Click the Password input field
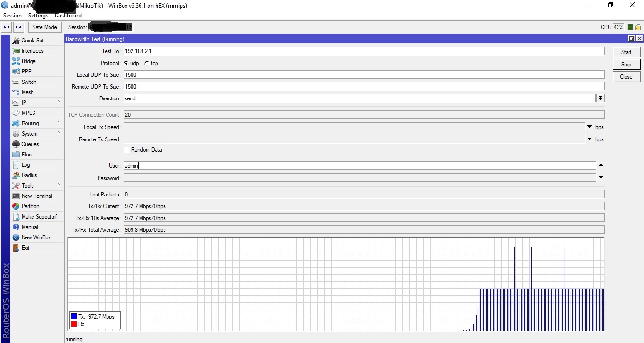The height and width of the screenshot is (343, 644). pyautogui.click(x=360, y=178)
